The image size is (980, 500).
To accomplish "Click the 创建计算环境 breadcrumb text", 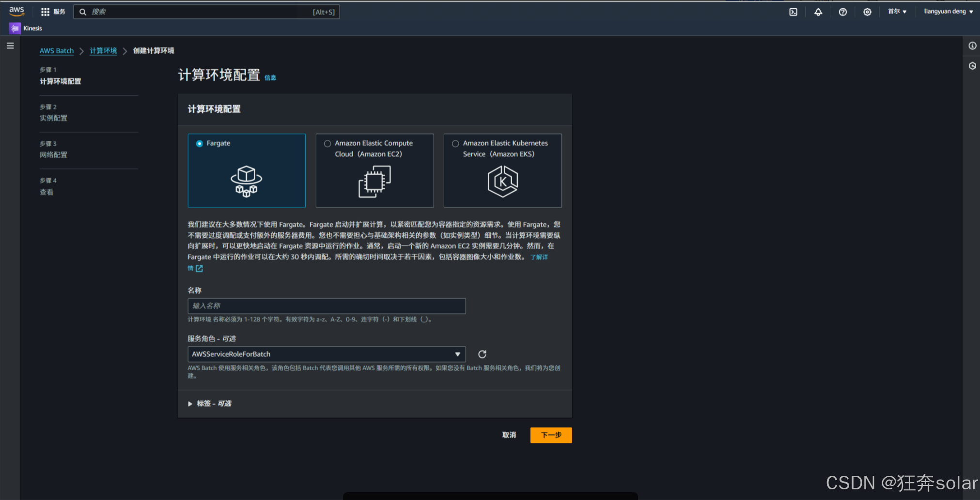I will pos(154,51).
